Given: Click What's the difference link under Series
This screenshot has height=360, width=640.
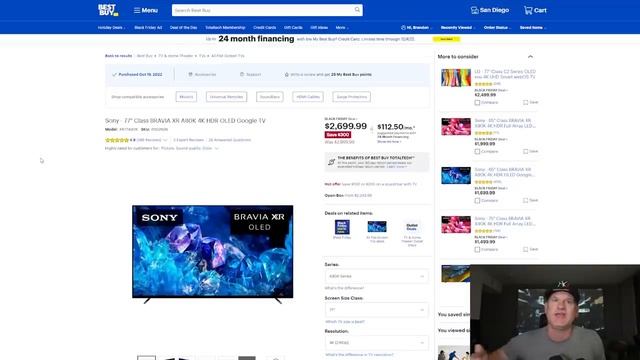Looking at the screenshot, I should click(344, 288).
